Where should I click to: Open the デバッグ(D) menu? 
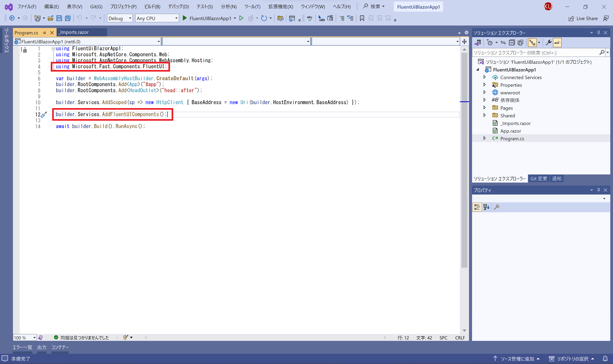(x=178, y=7)
